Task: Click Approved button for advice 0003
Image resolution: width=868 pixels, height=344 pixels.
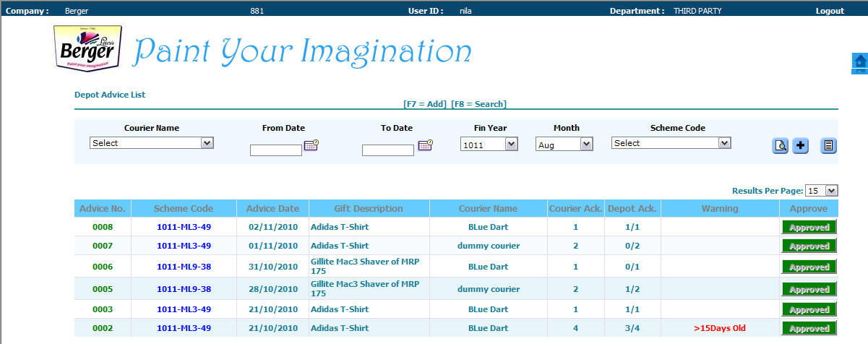Action: pos(809,310)
